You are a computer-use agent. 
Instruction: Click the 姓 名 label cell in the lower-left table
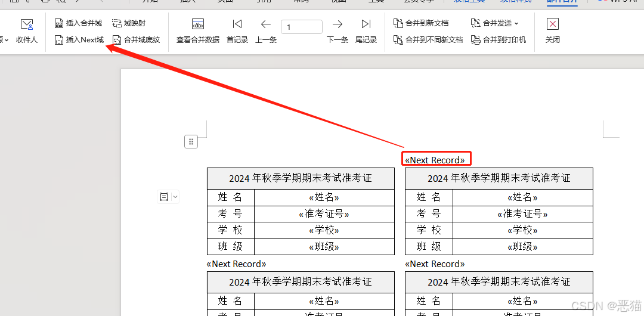pos(230,301)
